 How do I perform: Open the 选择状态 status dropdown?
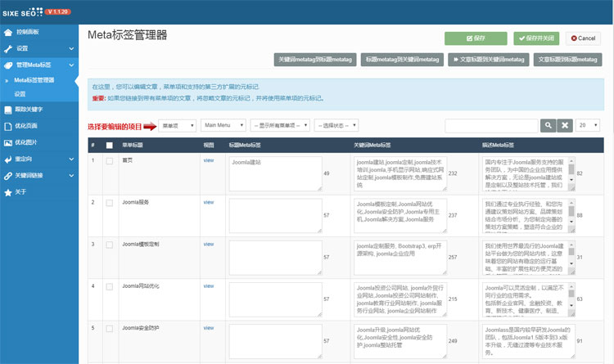pyautogui.click(x=336, y=125)
